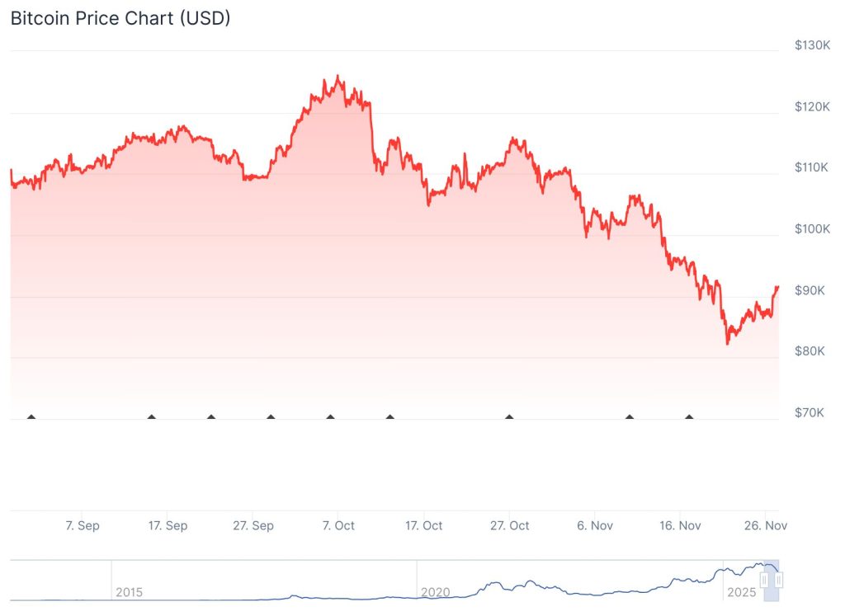Click the diamond marker between 6. Nov and 16. Nov

630,417
